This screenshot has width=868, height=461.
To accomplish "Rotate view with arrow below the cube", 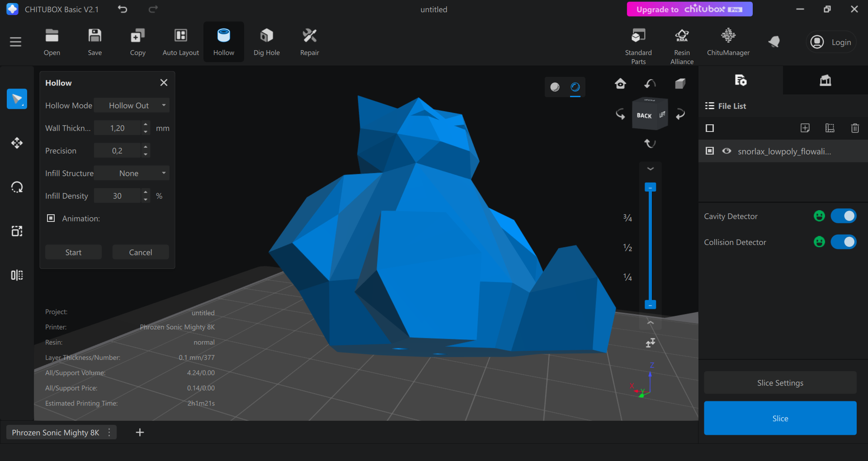I will click(x=650, y=143).
